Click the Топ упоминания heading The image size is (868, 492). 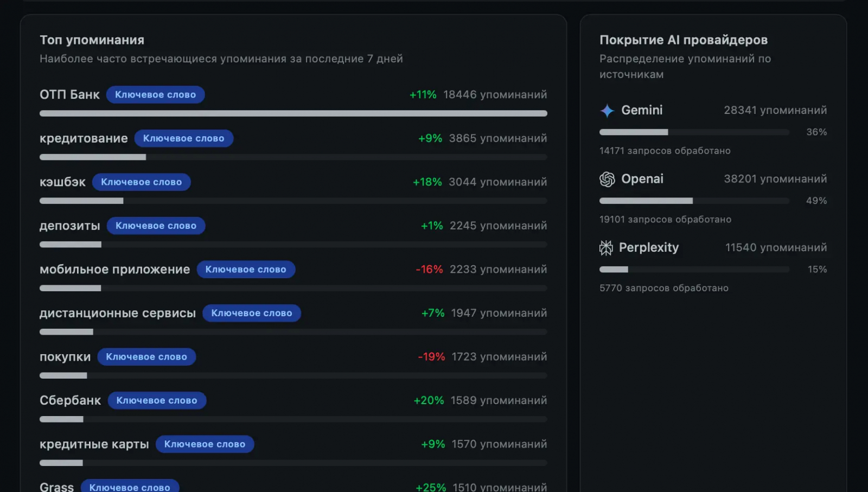point(92,40)
